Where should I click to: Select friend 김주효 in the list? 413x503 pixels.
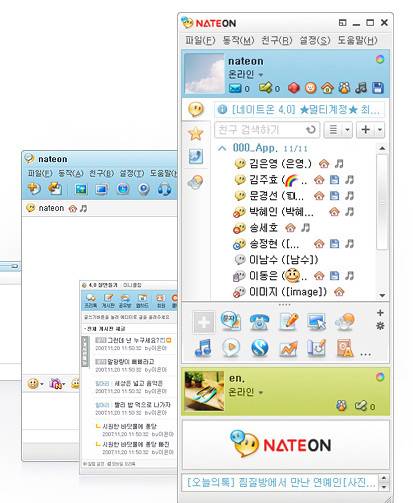pyautogui.click(x=271, y=180)
